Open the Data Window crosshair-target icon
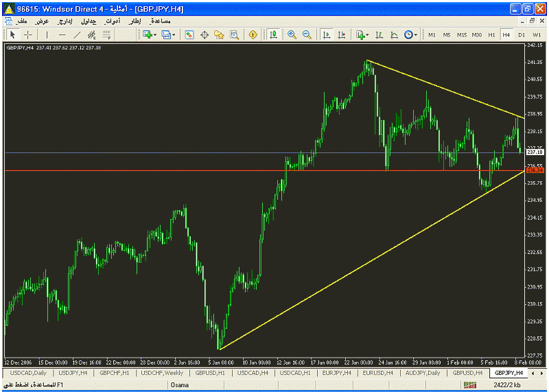The image size is (549, 392). 205,35
